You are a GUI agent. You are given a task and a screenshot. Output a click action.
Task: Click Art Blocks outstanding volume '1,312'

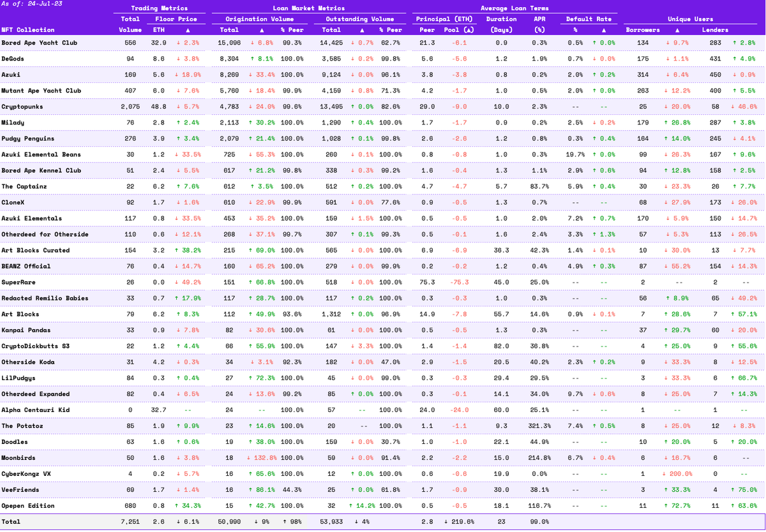[x=332, y=314]
